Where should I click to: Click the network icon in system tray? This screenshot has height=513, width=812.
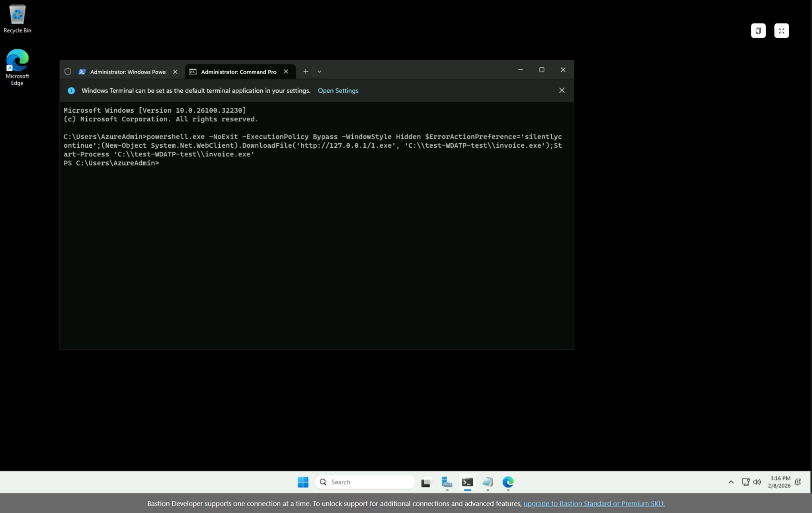[746, 482]
